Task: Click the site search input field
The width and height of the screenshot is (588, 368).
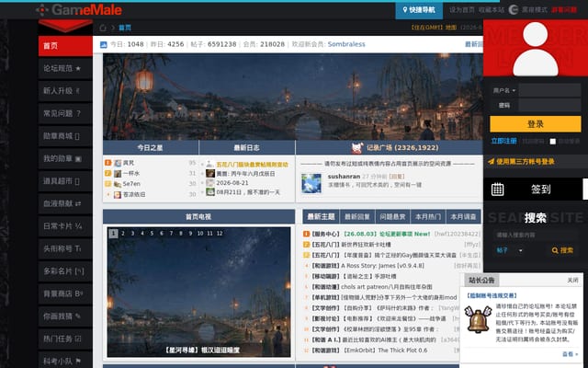Action: click(x=536, y=236)
